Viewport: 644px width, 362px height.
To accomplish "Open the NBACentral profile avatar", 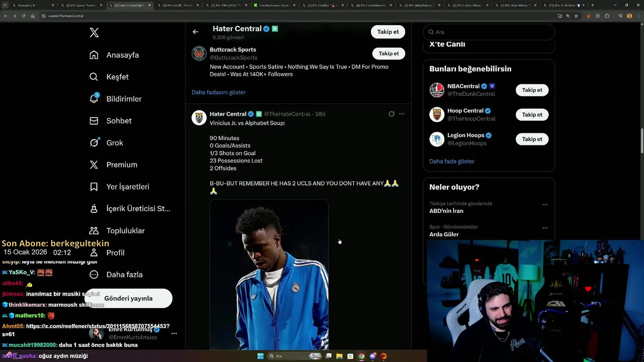I will coord(437,90).
